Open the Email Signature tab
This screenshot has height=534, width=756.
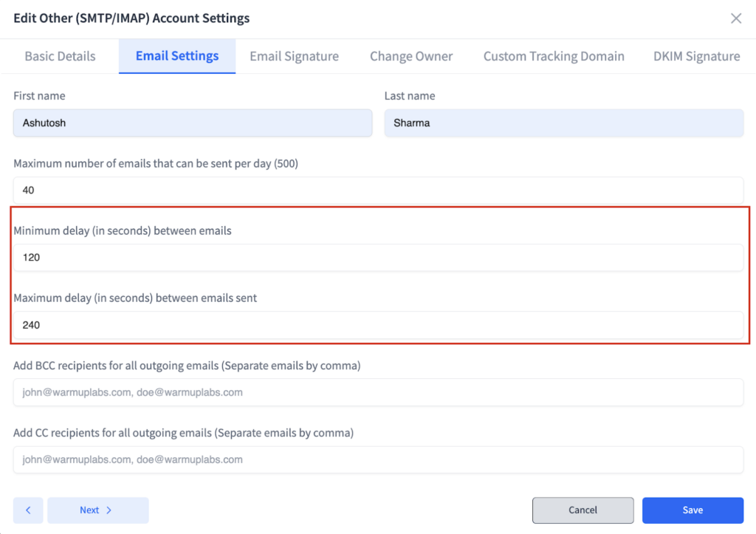(293, 55)
